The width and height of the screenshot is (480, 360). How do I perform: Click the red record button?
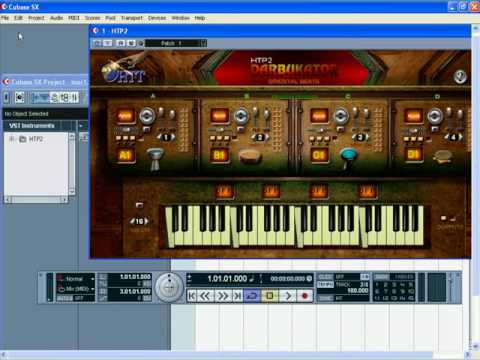[x=305, y=296]
